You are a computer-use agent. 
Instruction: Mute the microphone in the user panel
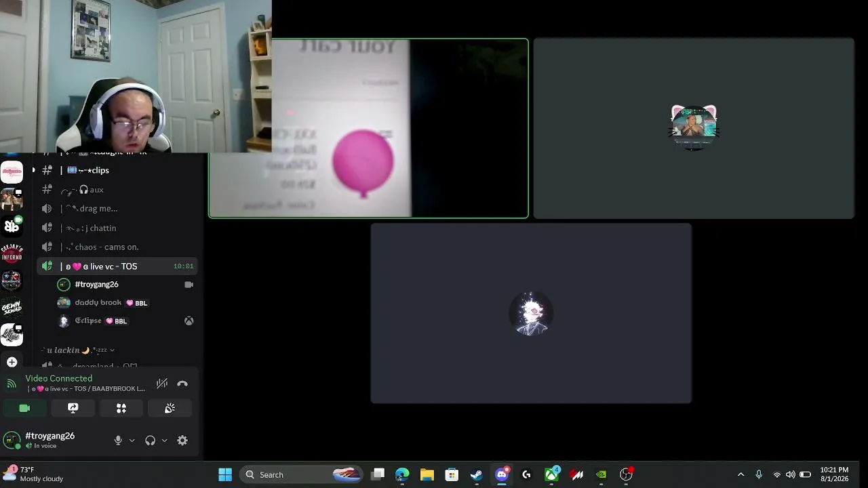click(118, 441)
